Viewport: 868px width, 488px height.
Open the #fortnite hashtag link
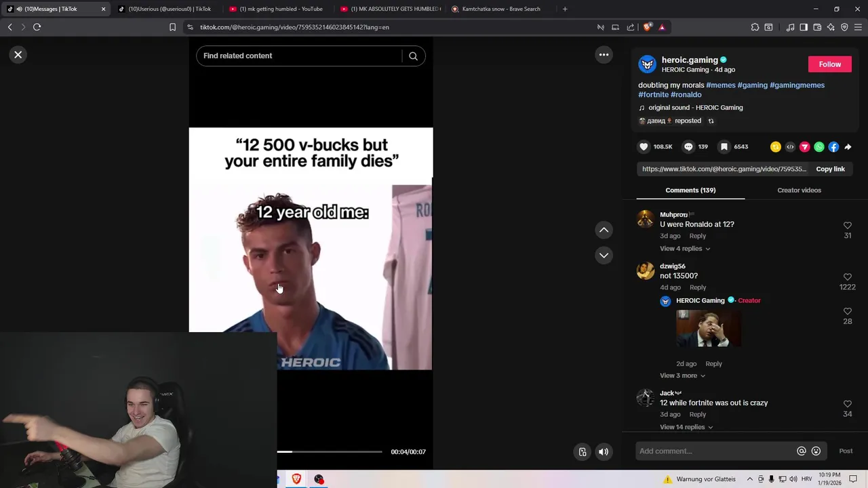(653, 95)
